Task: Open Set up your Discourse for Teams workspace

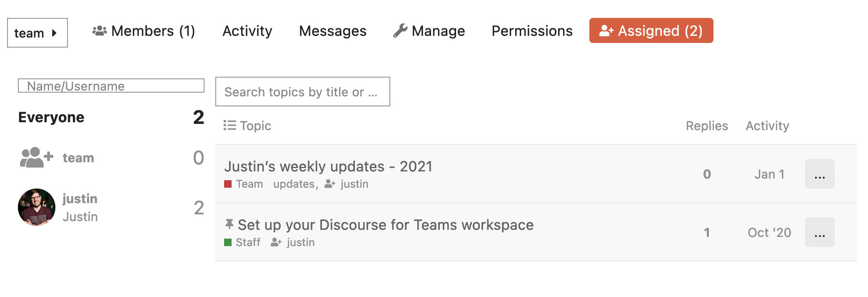Action: tap(385, 224)
